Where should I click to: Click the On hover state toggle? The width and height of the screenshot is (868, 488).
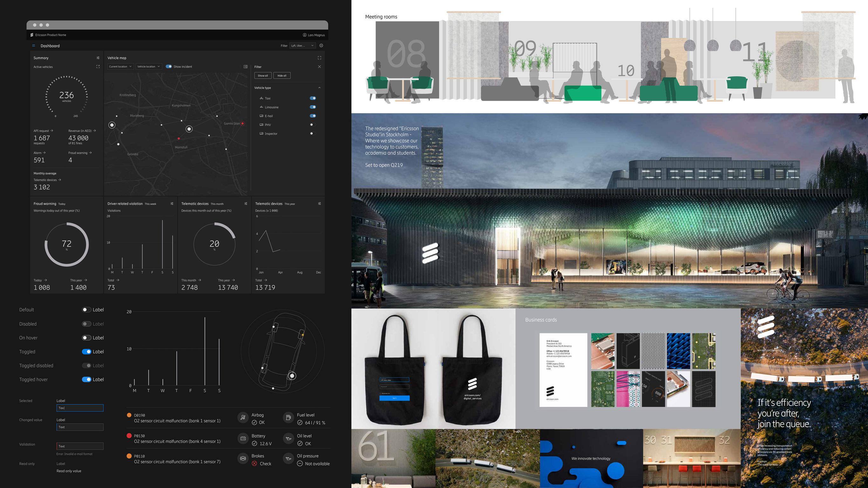point(86,338)
